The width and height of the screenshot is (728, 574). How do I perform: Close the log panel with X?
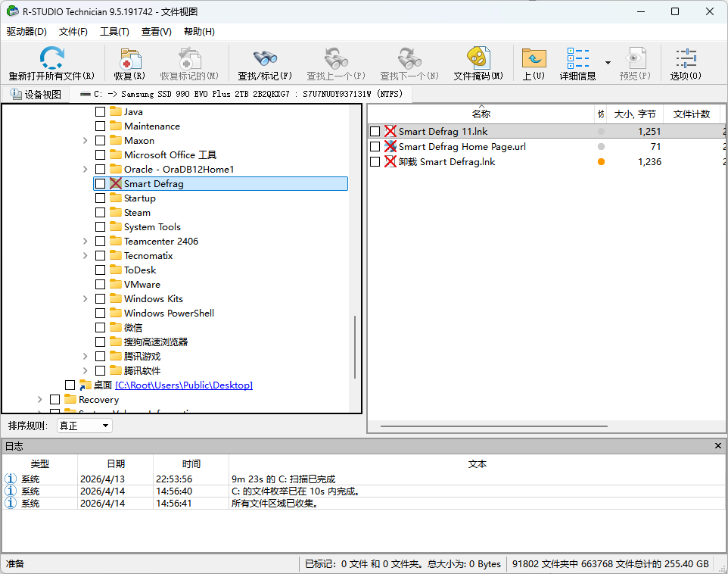point(718,446)
